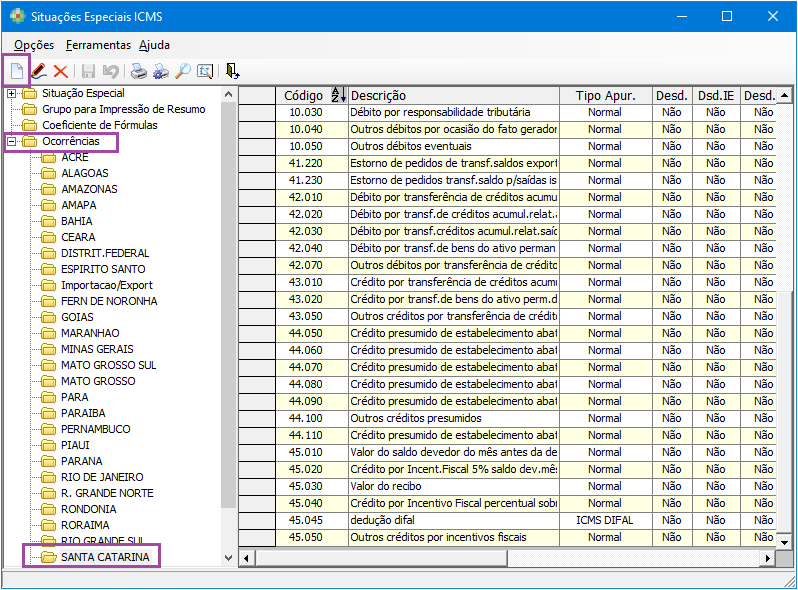This screenshot has width=798, height=590.
Task: Click the Print icon in toolbar
Action: coord(139,71)
